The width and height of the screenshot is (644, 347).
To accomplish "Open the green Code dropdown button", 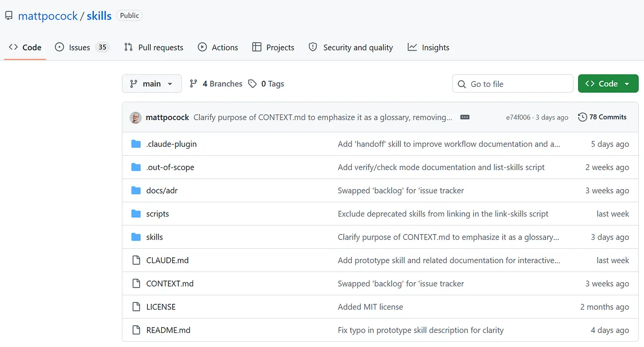I will coord(608,84).
